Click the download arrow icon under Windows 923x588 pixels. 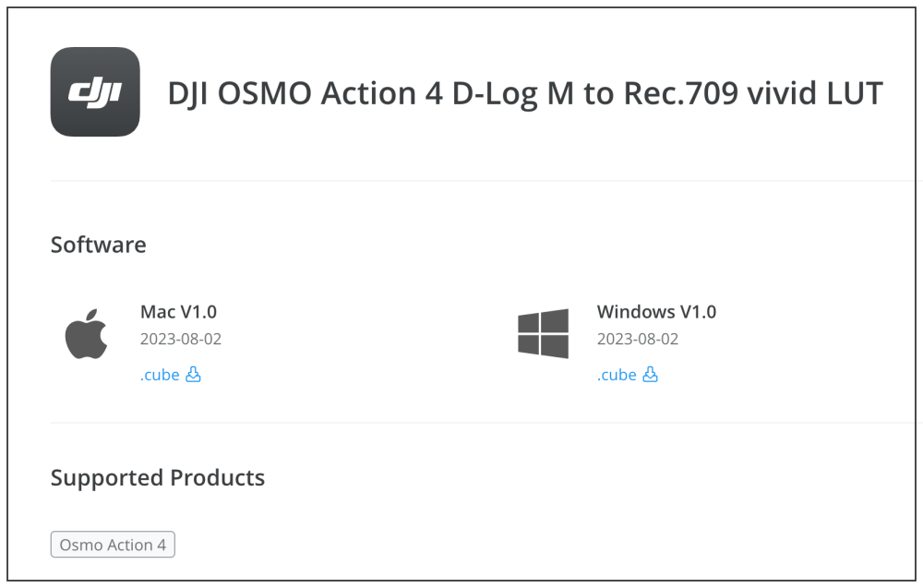coord(651,375)
